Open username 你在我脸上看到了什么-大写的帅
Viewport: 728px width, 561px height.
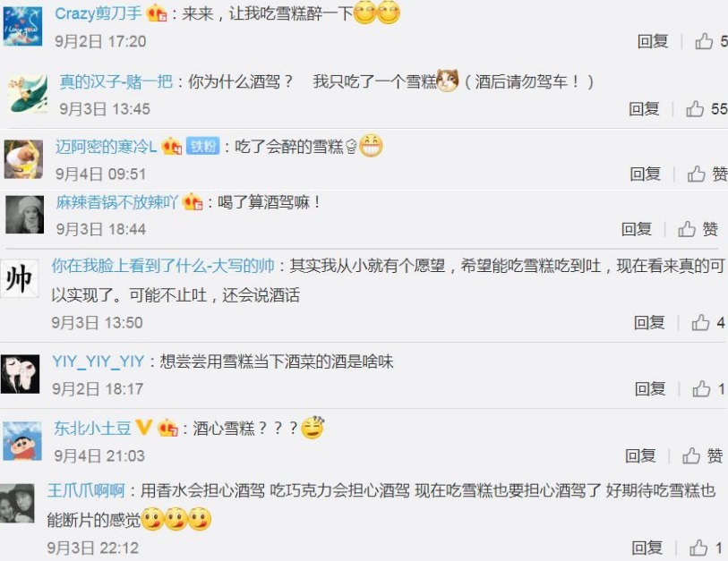[163, 266]
